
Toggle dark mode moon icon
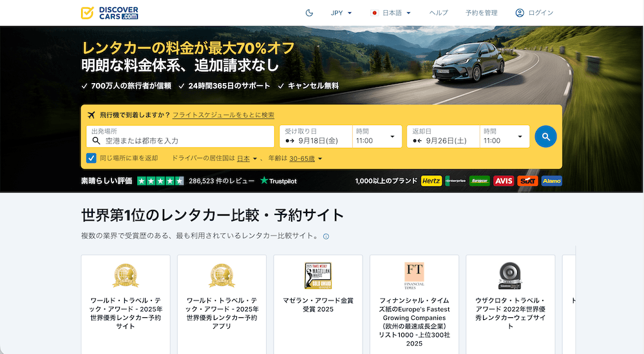[x=309, y=13]
